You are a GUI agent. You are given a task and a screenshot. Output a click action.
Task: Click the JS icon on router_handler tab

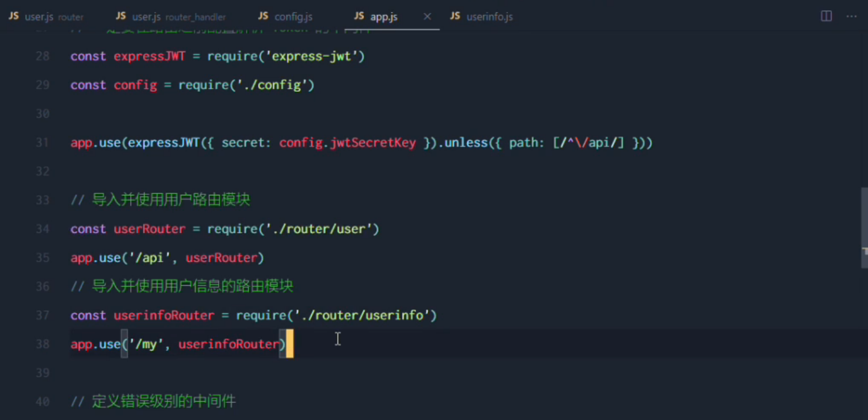click(121, 16)
